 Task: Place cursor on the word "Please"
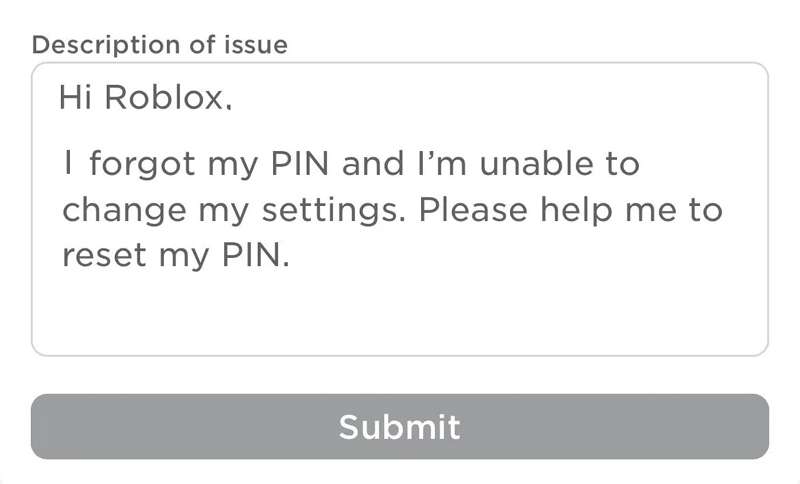[x=470, y=211]
